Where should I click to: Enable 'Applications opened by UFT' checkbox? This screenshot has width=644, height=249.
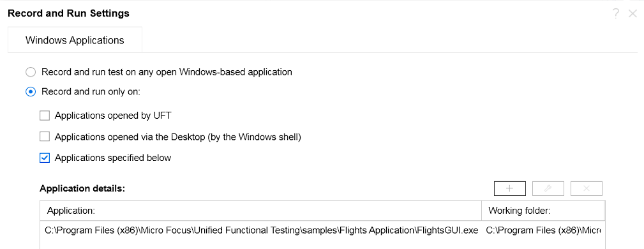pos(44,116)
